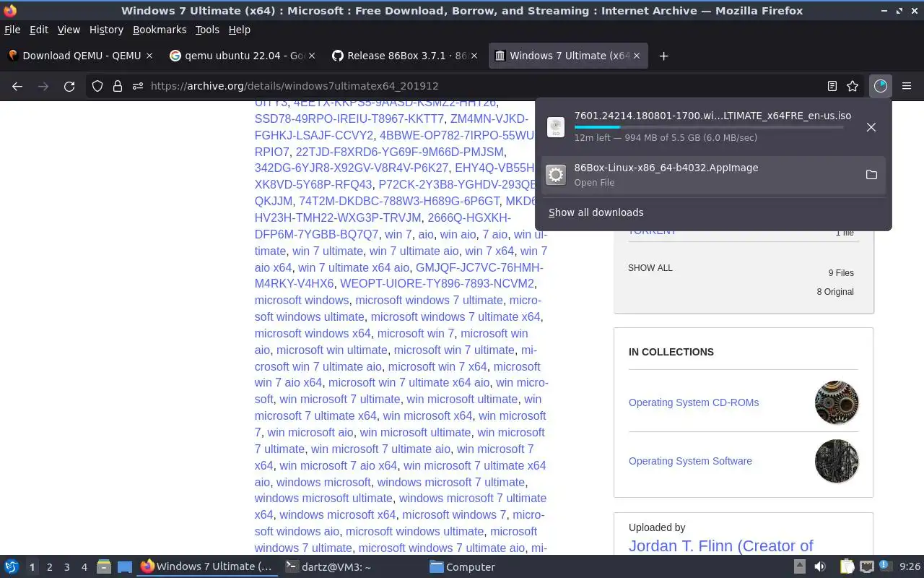Show site security padlock details

click(117, 86)
